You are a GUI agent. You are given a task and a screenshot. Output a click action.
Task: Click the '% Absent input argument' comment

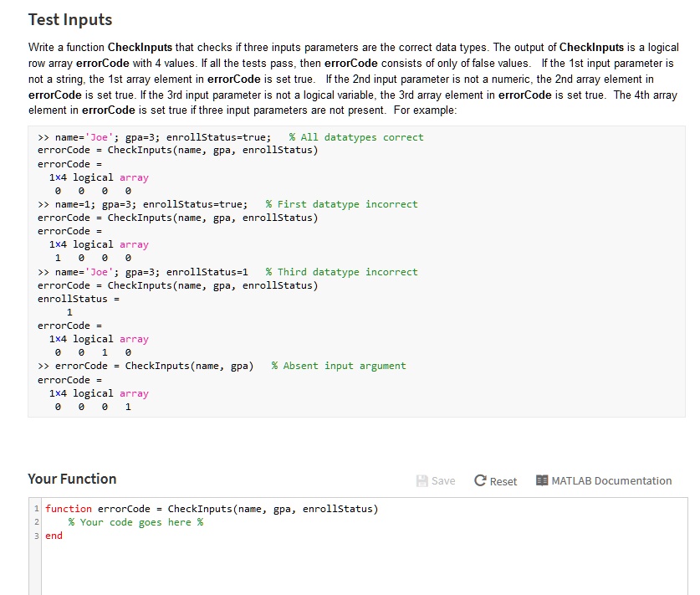pyautogui.click(x=339, y=366)
